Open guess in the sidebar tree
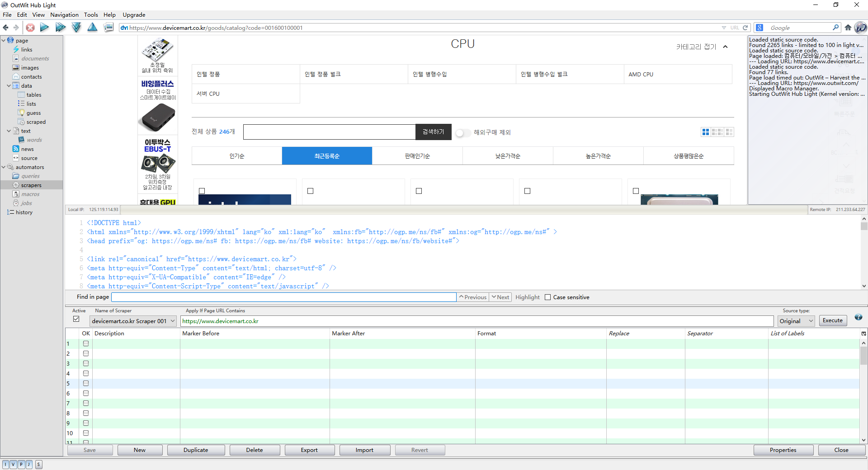Viewport: 868px width, 470px height. [x=33, y=113]
